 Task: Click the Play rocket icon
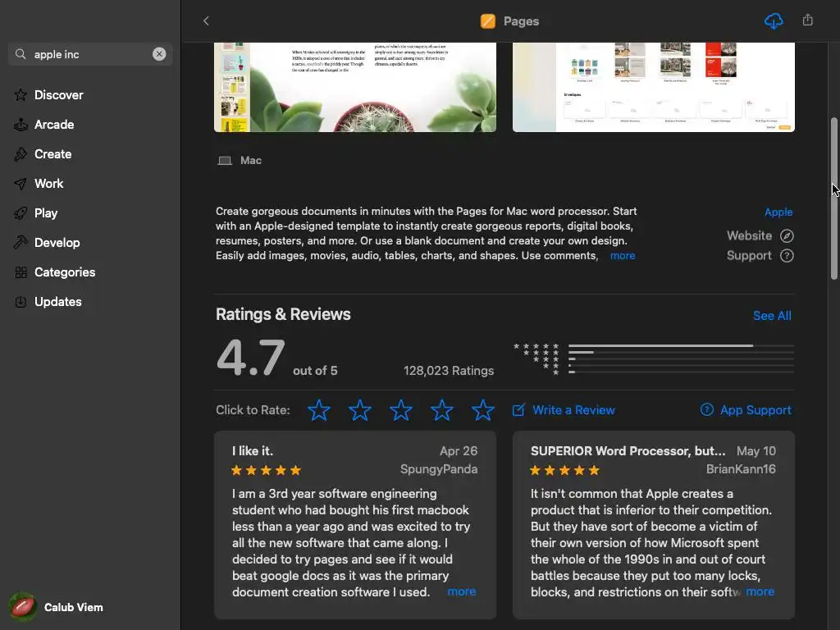tap(21, 213)
